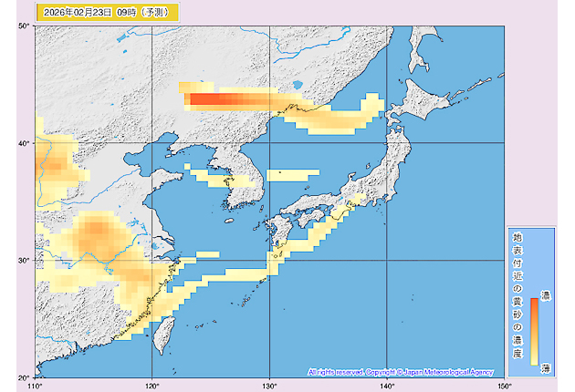Click the 140° longitude axis label
Image resolution: width=575 pixels, height=392 pixels.
[x=387, y=386]
